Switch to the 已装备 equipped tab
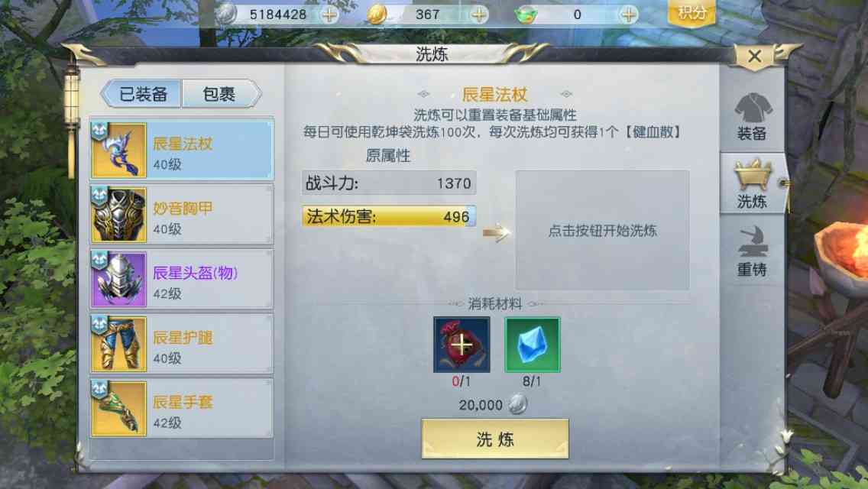 [x=142, y=94]
